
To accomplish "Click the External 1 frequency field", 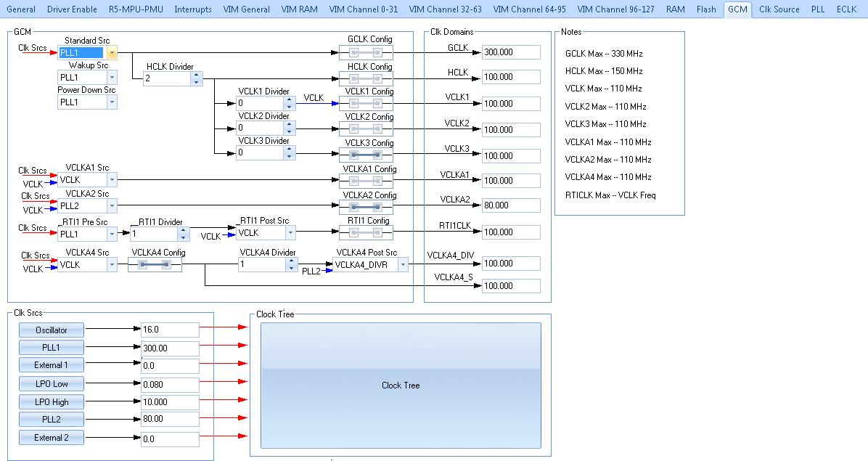I will pos(170,367).
